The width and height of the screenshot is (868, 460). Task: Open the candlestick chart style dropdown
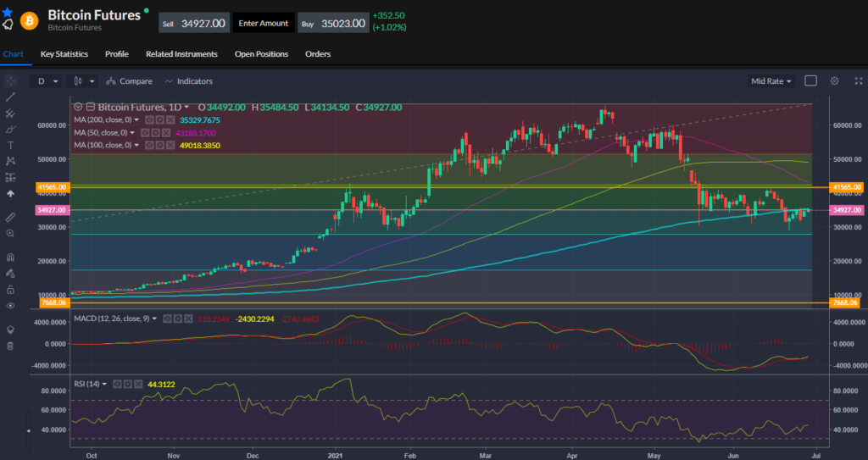click(x=83, y=81)
